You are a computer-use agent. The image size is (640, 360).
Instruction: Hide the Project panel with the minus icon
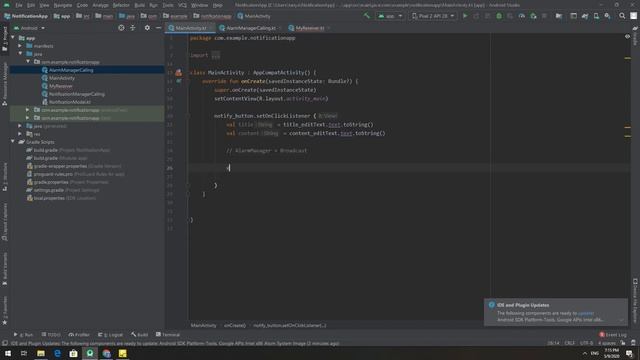coord(158,28)
